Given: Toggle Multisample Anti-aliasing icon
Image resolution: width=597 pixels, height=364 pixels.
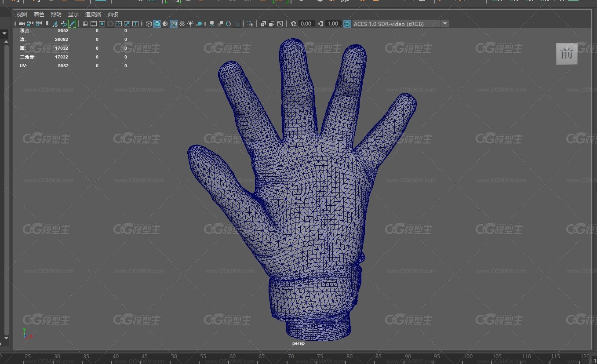Looking at the screenshot, I should click(229, 24).
